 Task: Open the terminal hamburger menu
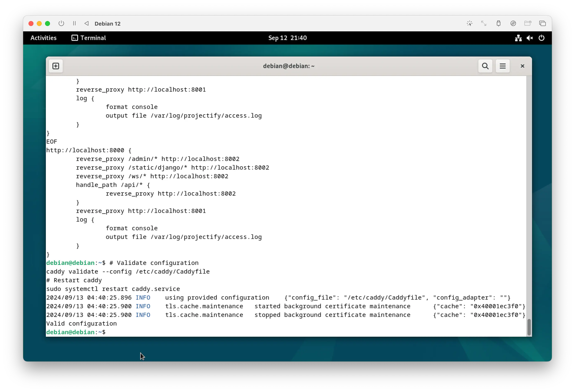[x=503, y=66]
